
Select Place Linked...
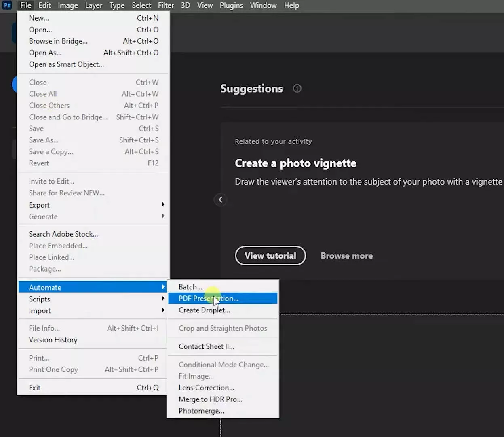pyautogui.click(x=93, y=257)
